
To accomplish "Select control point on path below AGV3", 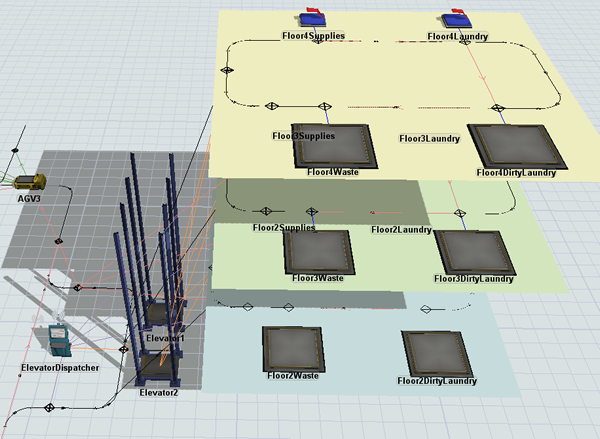I will [x=59, y=240].
